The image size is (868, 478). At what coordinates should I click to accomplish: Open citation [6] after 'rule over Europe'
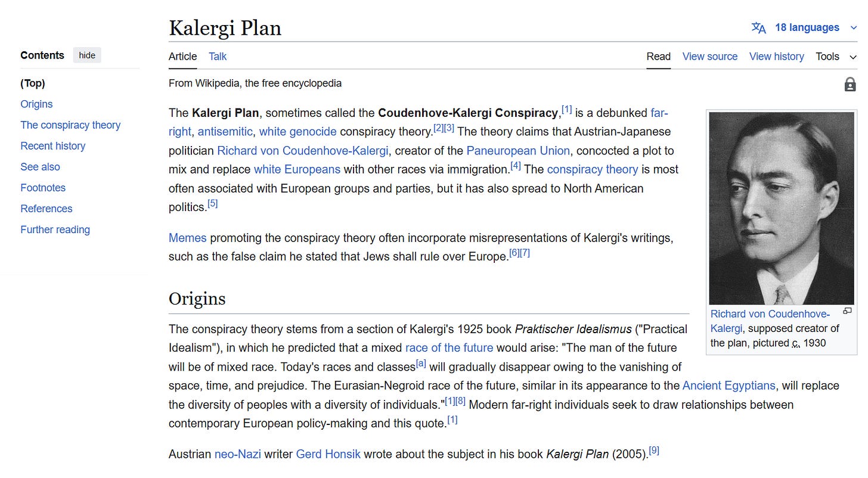[x=514, y=253]
